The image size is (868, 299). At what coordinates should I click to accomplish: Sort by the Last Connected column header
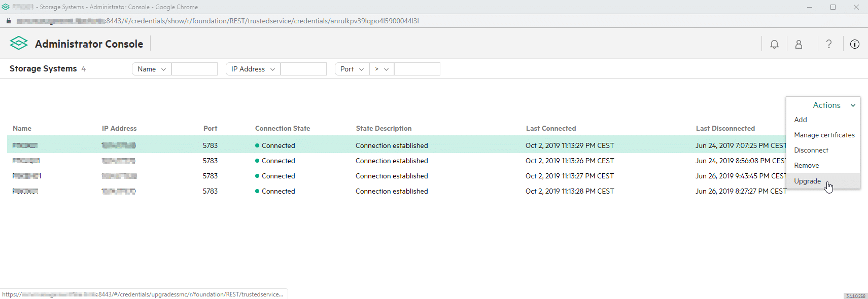[x=551, y=128]
